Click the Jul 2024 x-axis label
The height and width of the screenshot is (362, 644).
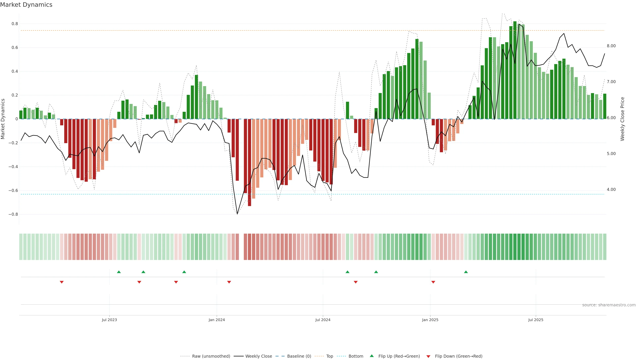323,320
